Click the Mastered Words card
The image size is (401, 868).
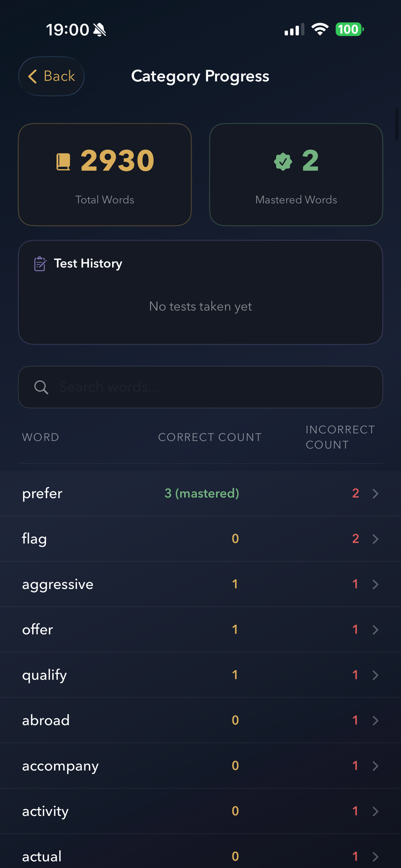pos(296,175)
